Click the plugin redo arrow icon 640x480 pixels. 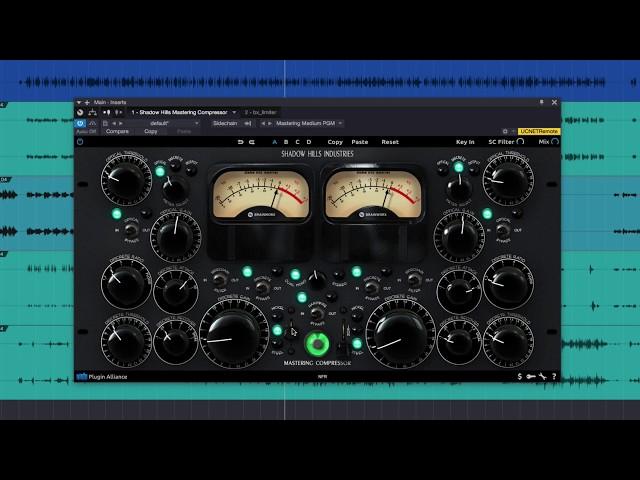point(252,142)
